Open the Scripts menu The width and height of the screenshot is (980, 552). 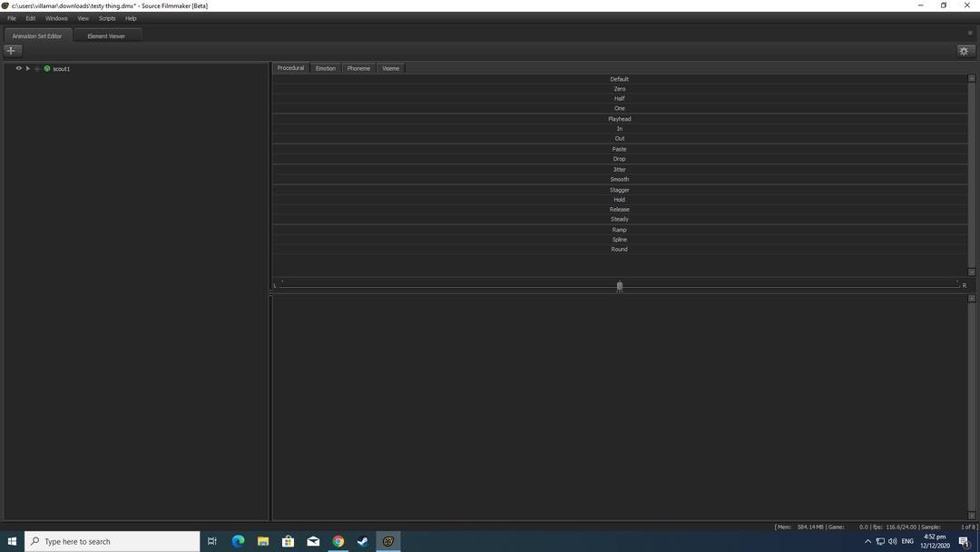click(108, 18)
